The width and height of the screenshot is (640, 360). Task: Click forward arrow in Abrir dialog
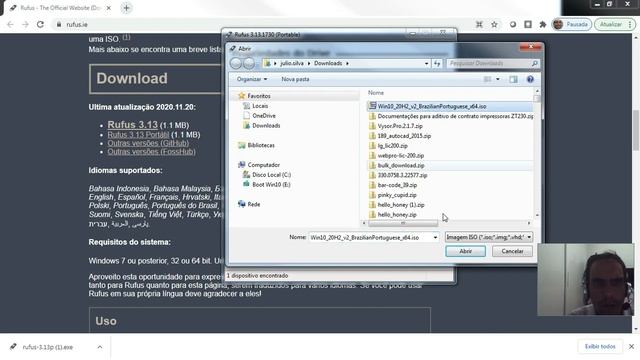[x=249, y=63]
